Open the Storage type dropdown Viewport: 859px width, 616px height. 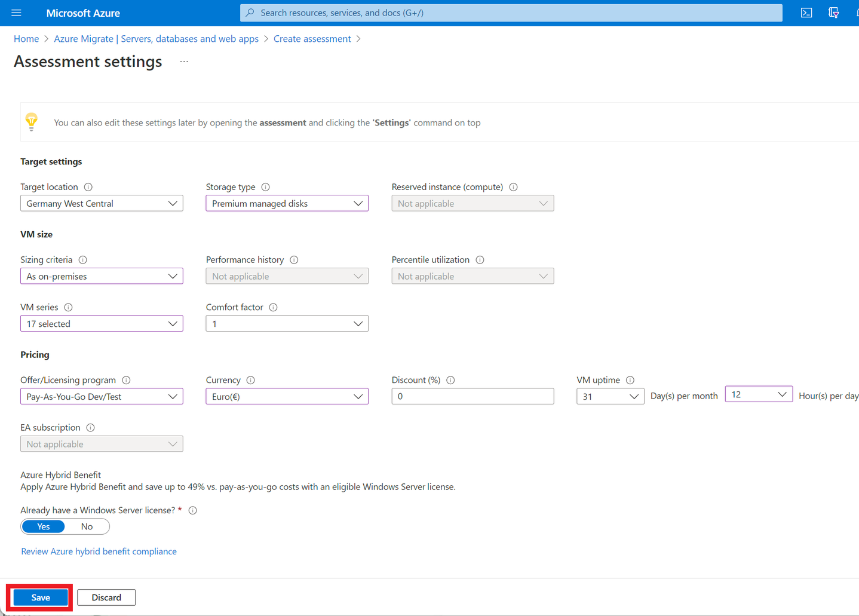(x=287, y=203)
